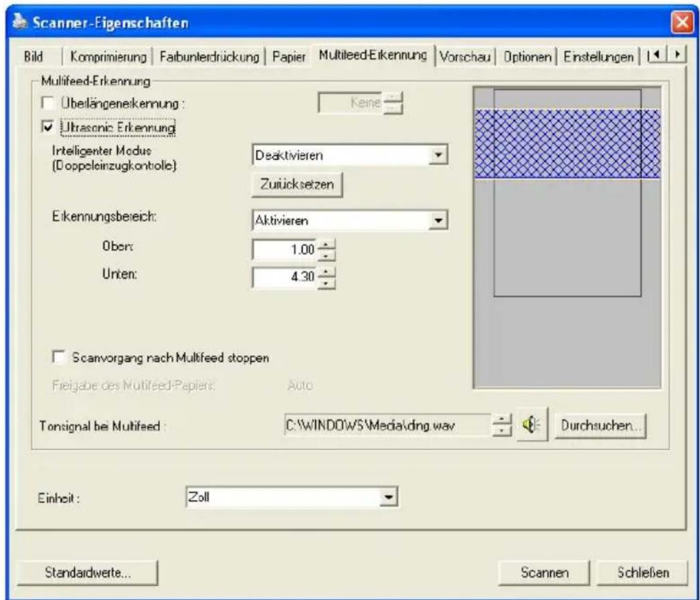Viewport: 700px width, 600px height.
Task: Open the Farbunterdrückung tab
Action: click(209, 57)
